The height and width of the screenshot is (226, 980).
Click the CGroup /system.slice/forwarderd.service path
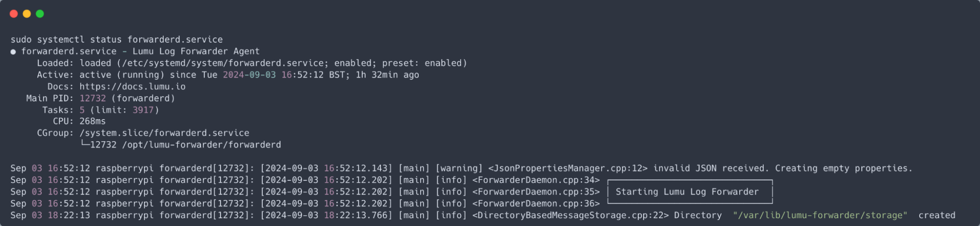pyautogui.click(x=164, y=133)
